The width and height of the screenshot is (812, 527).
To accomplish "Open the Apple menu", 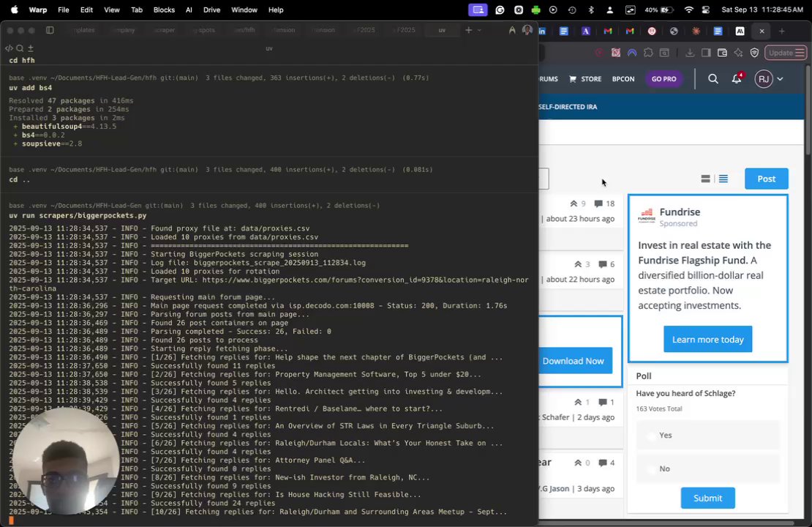I will 15,10.
